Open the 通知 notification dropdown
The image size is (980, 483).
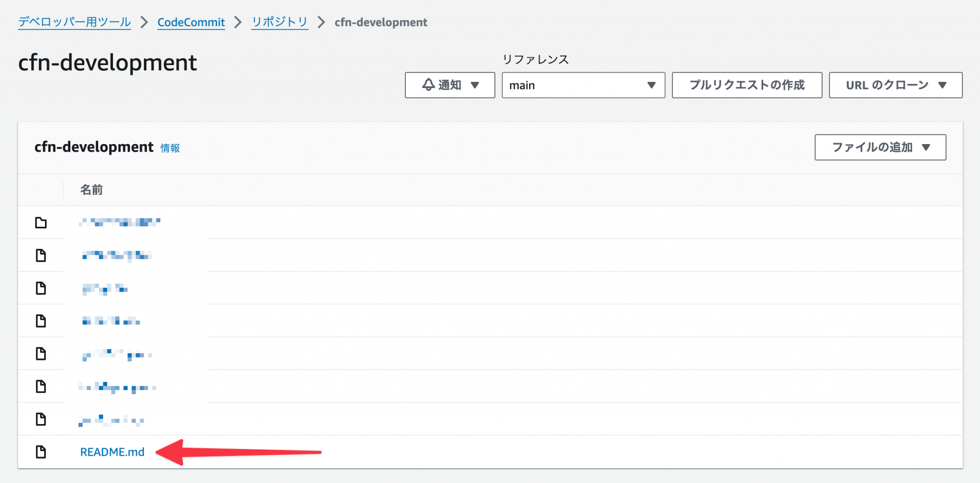pyautogui.click(x=450, y=85)
